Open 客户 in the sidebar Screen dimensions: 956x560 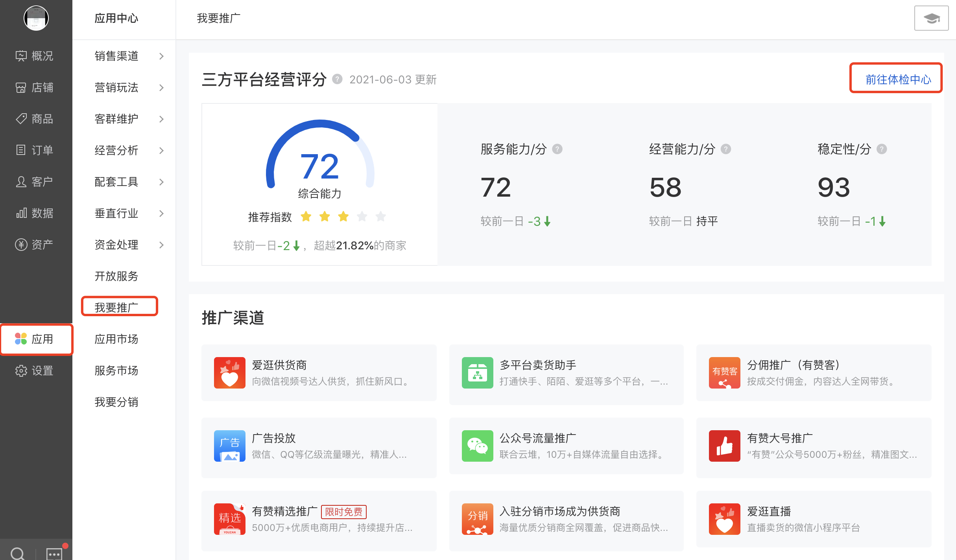(35, 182)
